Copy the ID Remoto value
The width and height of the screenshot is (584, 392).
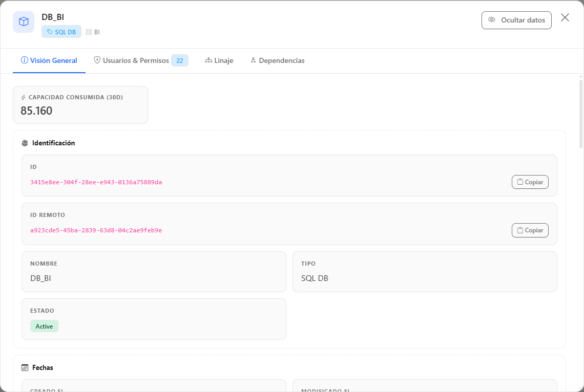tap(530, 230)
